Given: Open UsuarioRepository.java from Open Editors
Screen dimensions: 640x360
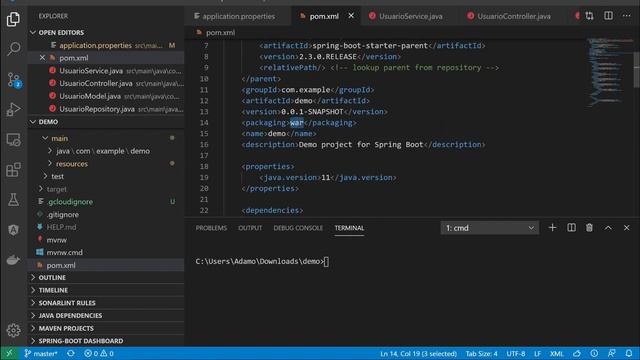Looking at the screenshot, I should coord(106,109).
